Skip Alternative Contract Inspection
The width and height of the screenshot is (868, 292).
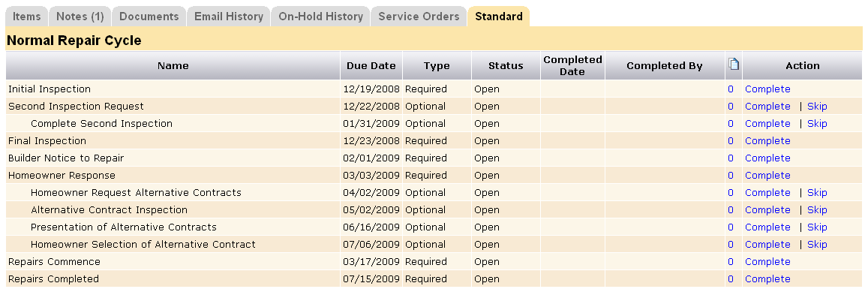pos(817,210)
